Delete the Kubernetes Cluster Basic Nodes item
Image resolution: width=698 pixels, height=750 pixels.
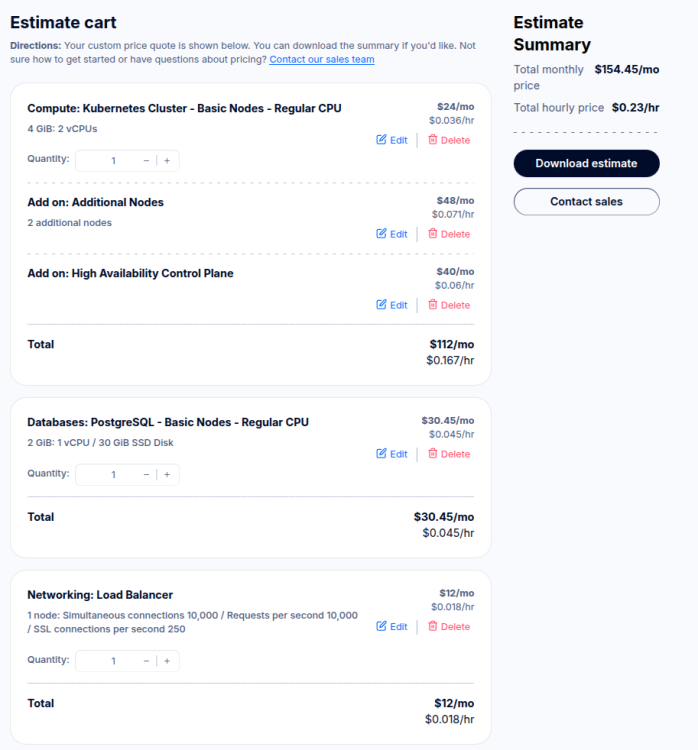coord(448,140)
